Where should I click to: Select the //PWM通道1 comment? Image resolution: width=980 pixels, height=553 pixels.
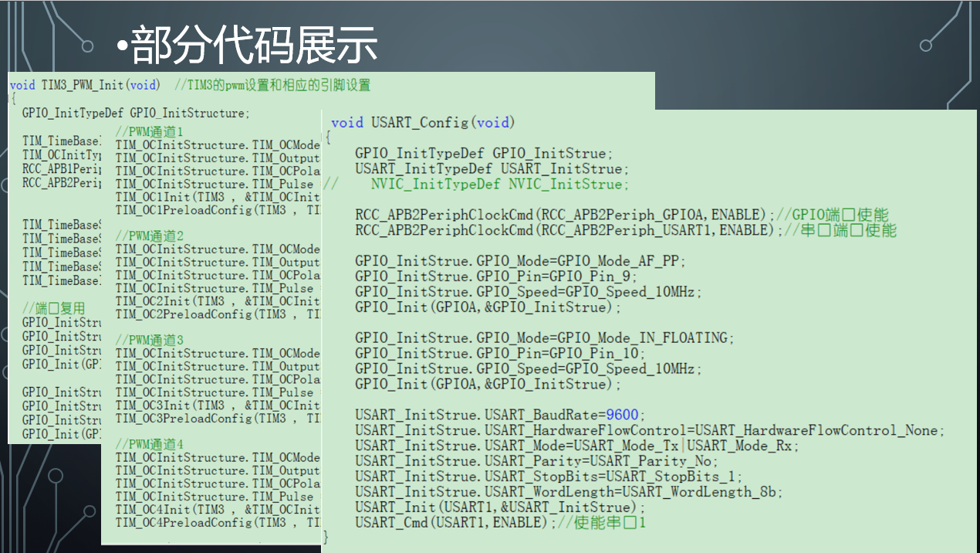tap(150, 131)
